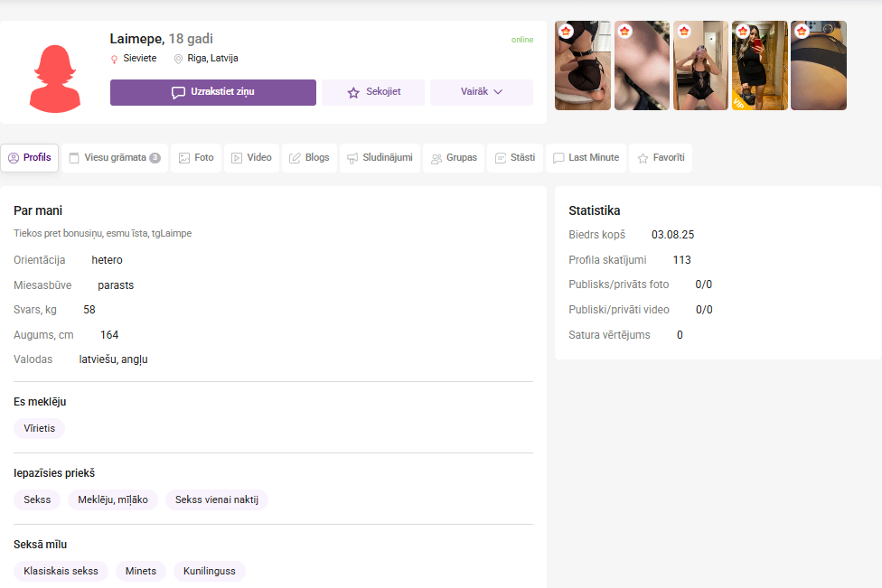Click the Laimepe profile name
This screenshot has width=882, height=588.
136,39
